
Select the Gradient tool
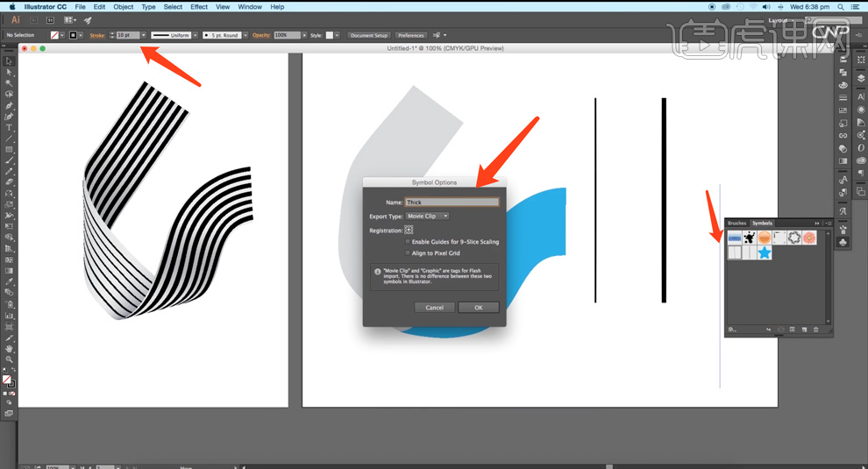(x=9, y=271)
